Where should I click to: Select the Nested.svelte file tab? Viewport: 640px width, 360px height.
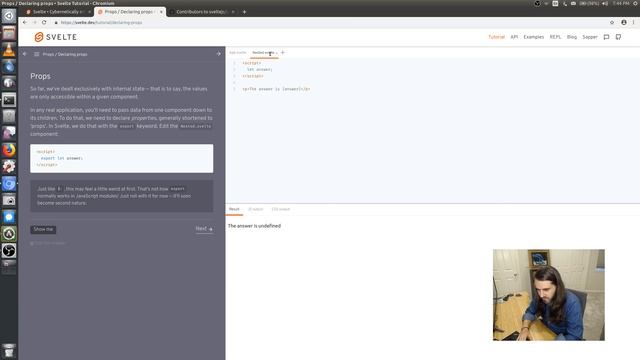[263, 53]
